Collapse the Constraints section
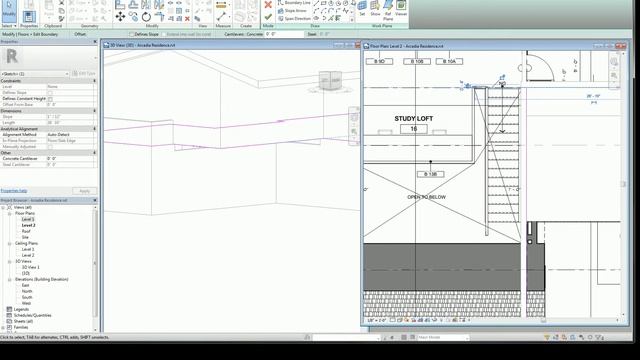Image resolution: width=640 pixels, height=360 pixels. pyautogui.click(x=95, y=81)
